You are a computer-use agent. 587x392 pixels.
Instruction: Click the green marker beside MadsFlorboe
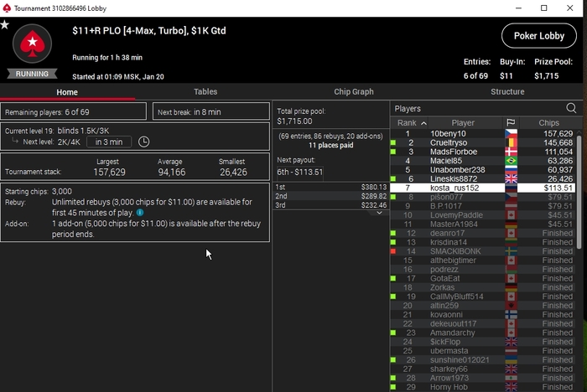pyautogui.click(x=393, y=152)
